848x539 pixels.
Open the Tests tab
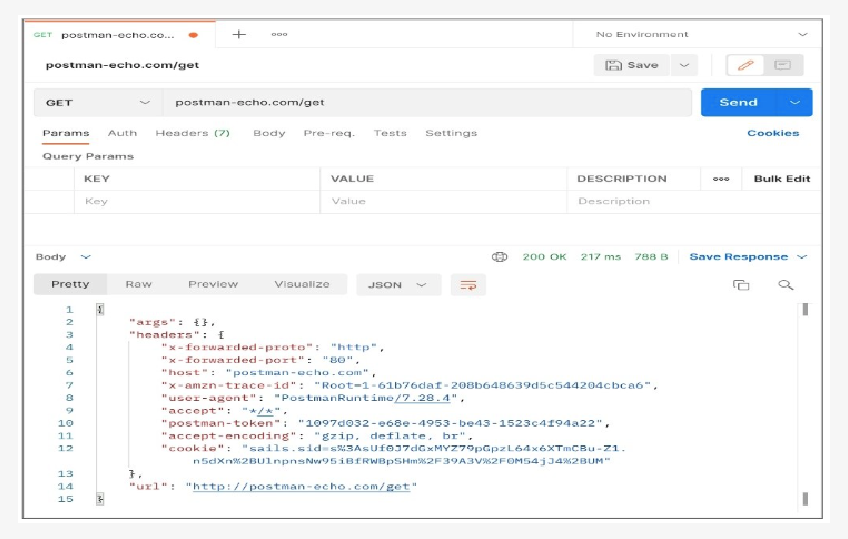pyautogui.click(x=390, y=133)
